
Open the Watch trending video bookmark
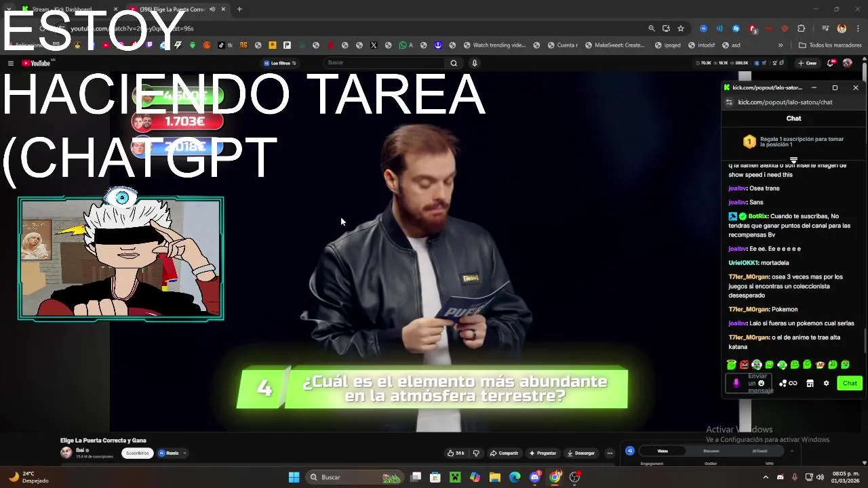tap(495, 45)
